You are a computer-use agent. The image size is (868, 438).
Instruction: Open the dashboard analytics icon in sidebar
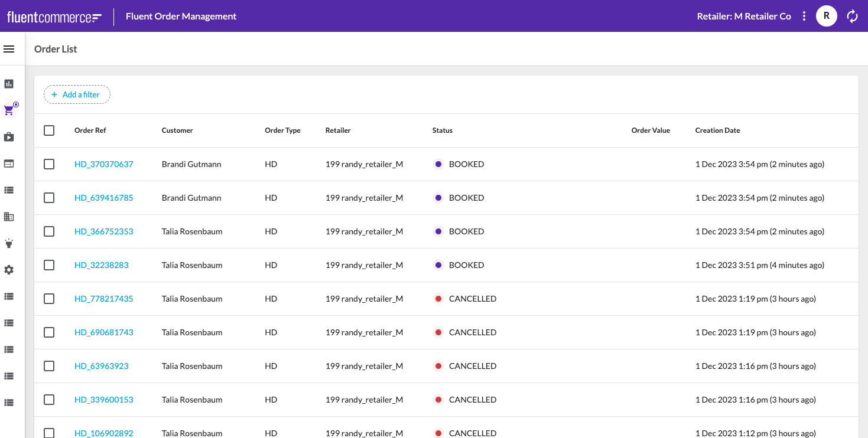[9, 83]
